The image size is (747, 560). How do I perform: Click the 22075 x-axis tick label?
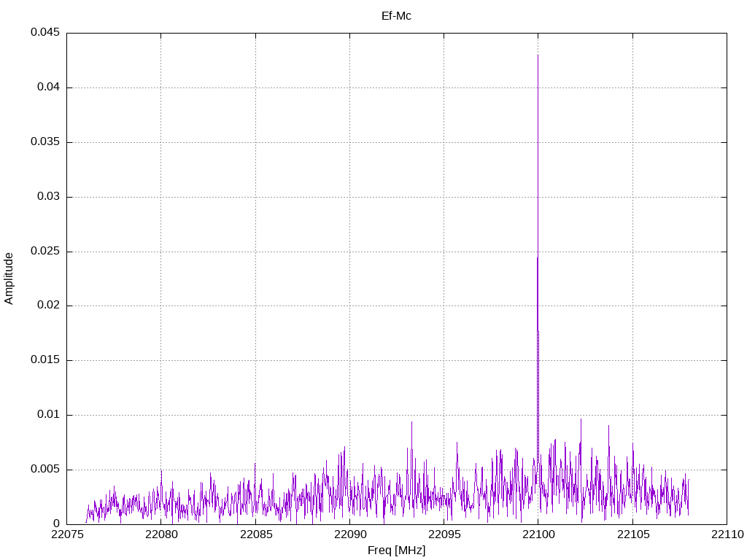click(x=66, y=535)
